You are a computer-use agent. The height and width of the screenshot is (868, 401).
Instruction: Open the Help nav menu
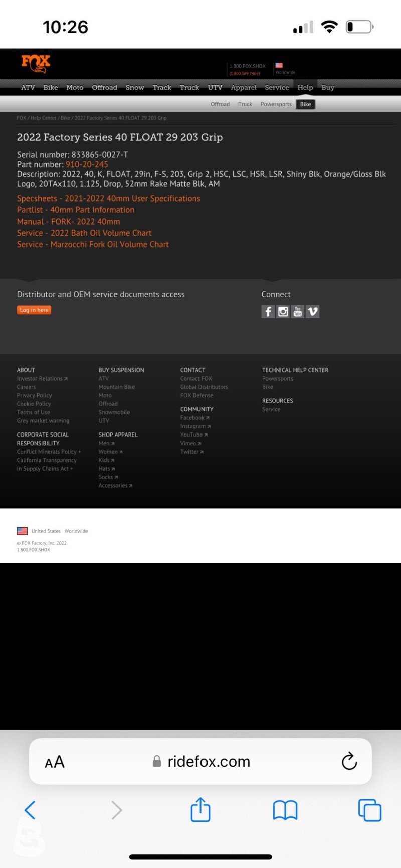(x=305, y=87)
